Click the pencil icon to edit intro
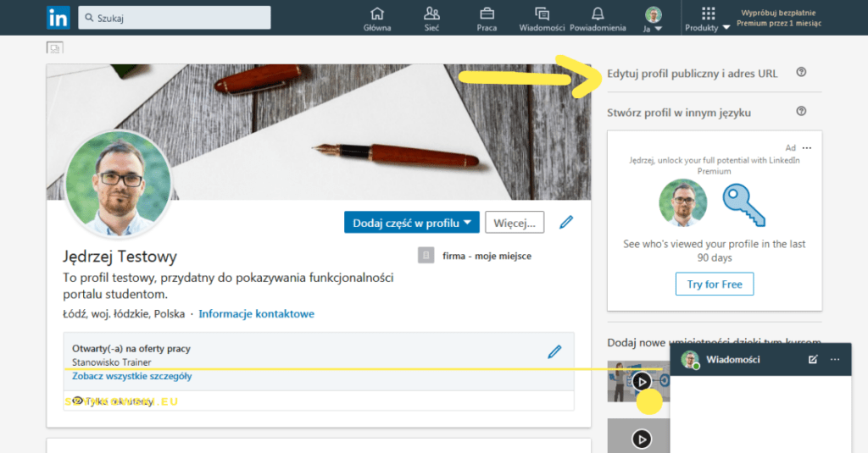Viewport: 868px width, 453px height. 565,223
